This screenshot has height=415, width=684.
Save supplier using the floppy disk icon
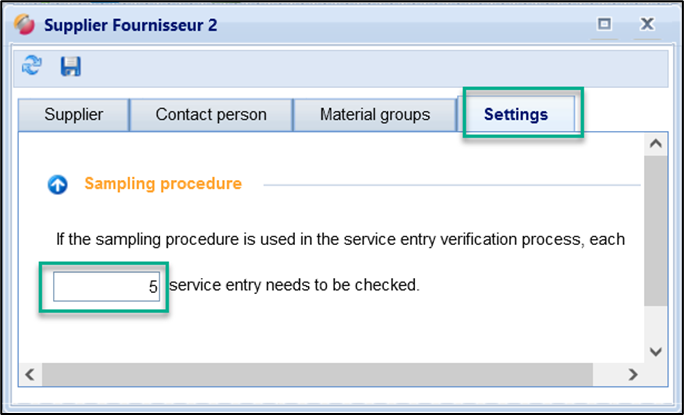[71, 66]
